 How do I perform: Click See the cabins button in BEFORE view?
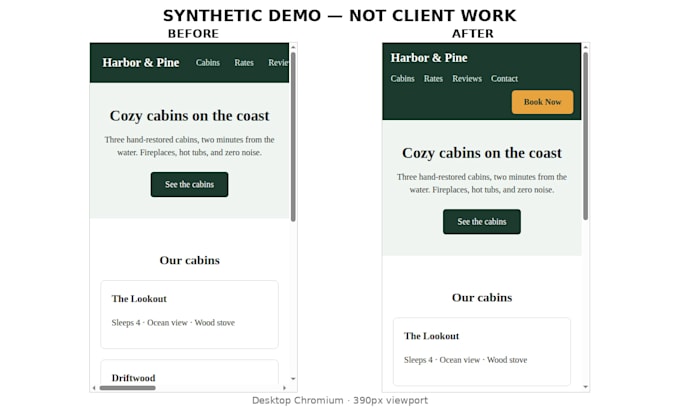[190, 184]
